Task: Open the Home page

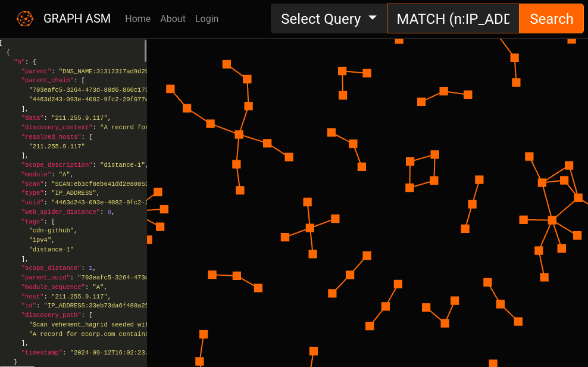Action: pos(137,18)
